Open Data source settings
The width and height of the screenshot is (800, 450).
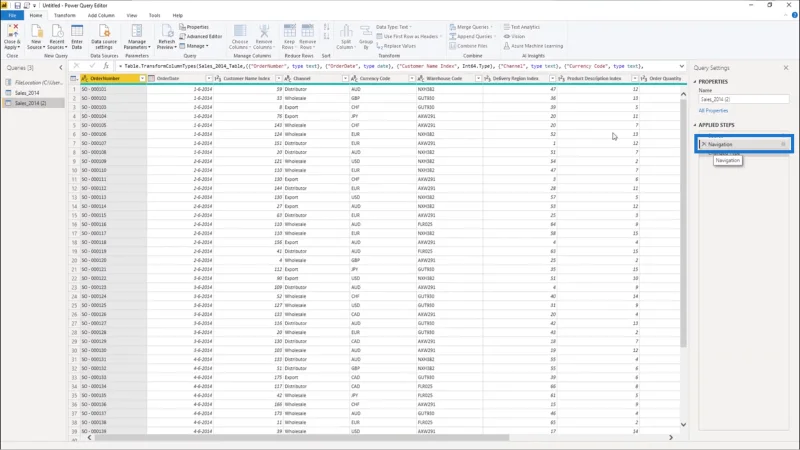coord(104,36)
